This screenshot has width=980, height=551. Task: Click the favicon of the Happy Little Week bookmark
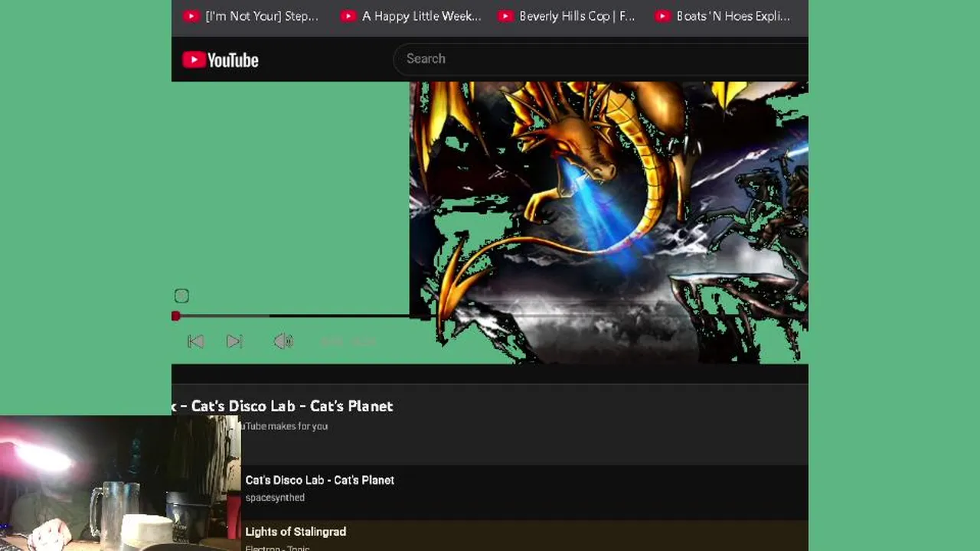point(348,16)
